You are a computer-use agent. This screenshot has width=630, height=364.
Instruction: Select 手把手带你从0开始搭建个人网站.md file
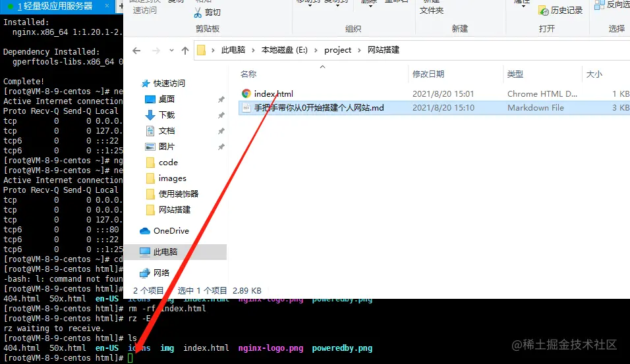[x=319, y=107]
